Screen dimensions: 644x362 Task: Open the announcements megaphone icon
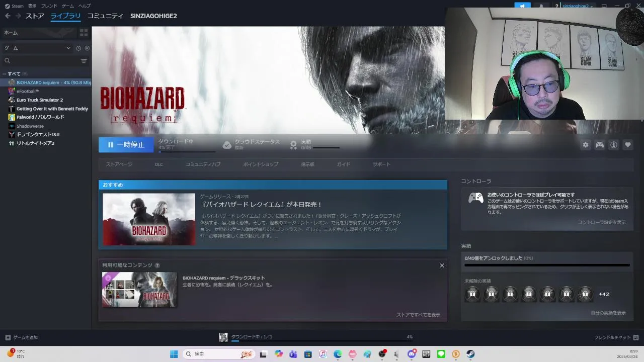pyautogui.click(x=522, y=7)
